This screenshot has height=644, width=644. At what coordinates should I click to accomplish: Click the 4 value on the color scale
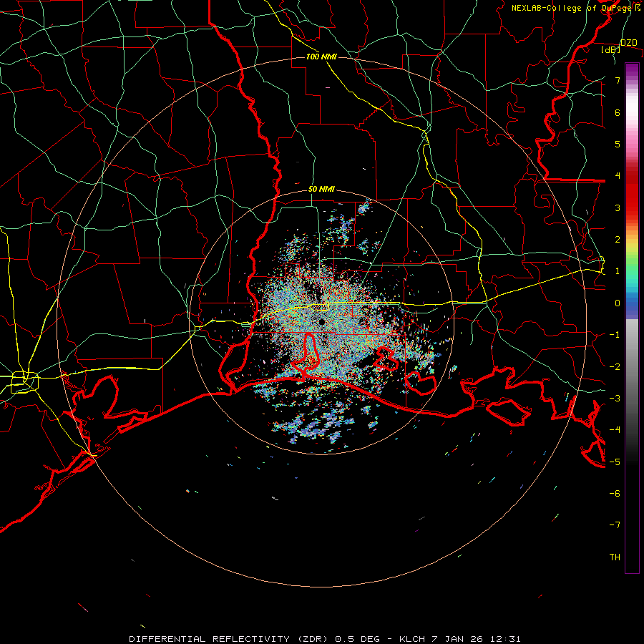pos(618,176)
